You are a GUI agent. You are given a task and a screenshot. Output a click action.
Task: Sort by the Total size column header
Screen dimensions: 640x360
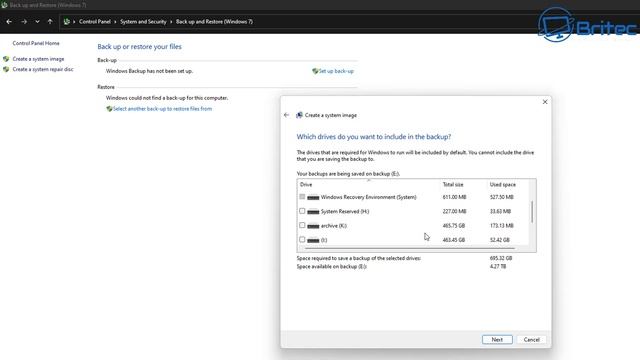[x=453, y=184]
